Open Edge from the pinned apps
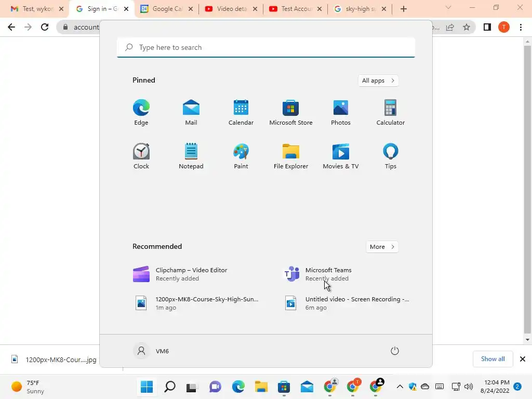 (x=141, y=112)
